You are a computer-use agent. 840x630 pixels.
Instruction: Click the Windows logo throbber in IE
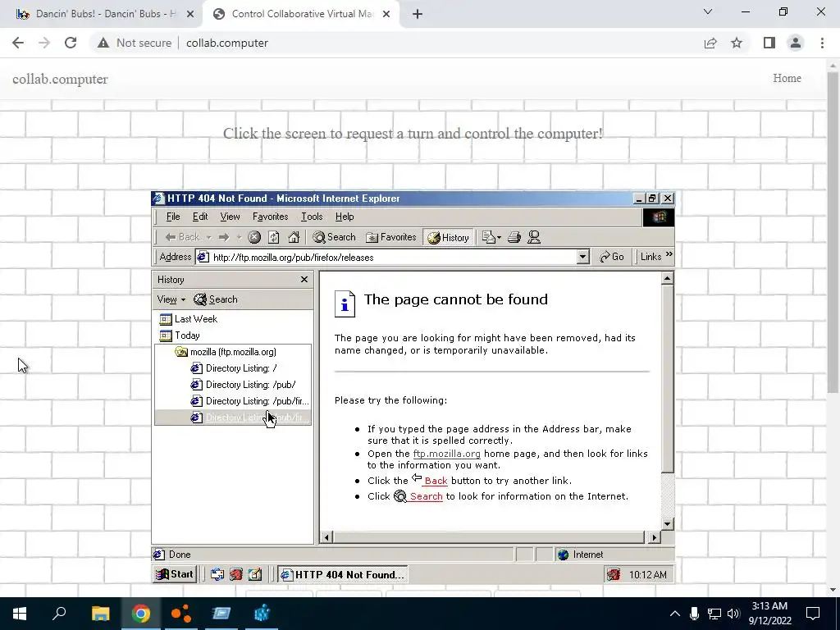click(659, 217)
